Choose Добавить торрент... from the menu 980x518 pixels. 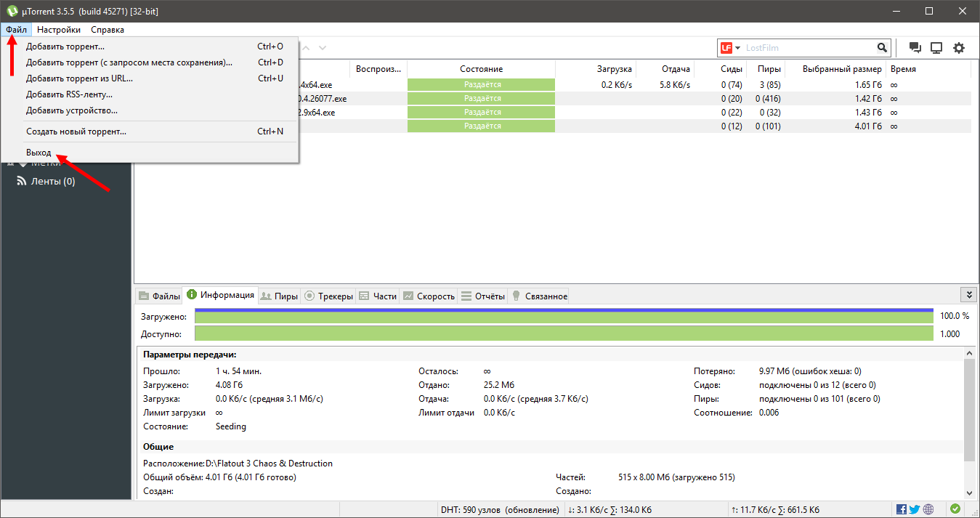[150, 46]
